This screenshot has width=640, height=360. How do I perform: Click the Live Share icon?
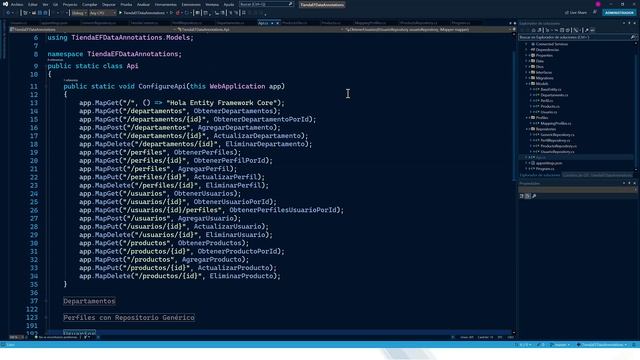coord(567,13)
